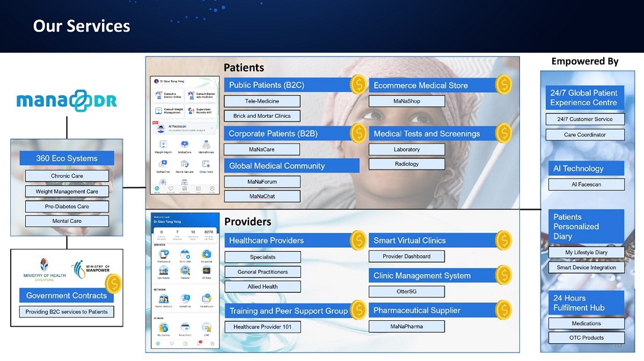Viewport: 644px width, 361px height.
Task: Select the Home tab in patient app
Action: click(157, 189)
